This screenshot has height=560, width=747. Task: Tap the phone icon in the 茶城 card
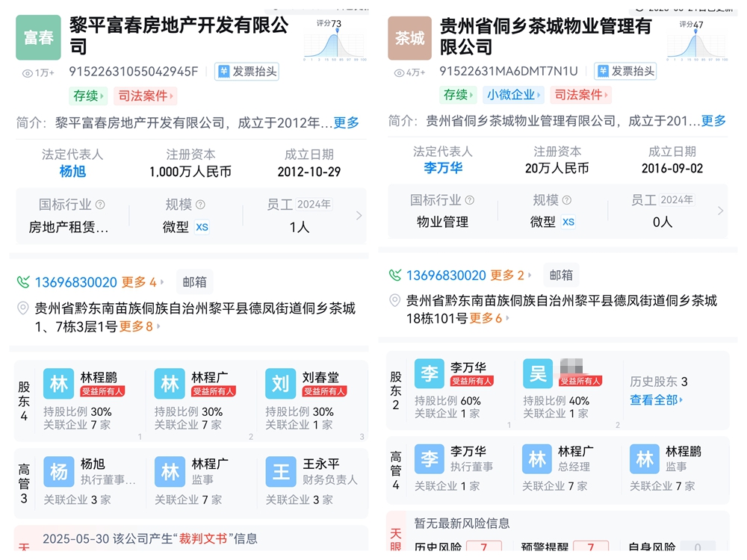[395, 275]
